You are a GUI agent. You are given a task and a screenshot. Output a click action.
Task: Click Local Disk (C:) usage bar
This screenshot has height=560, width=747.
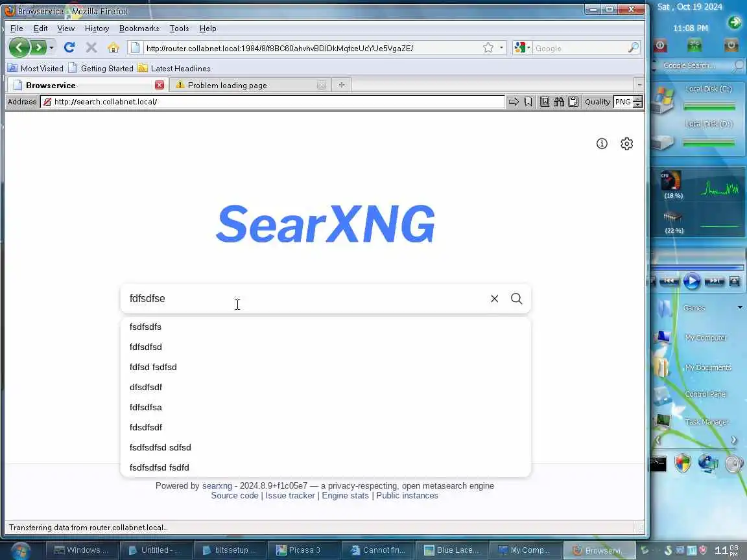[709, 107]
